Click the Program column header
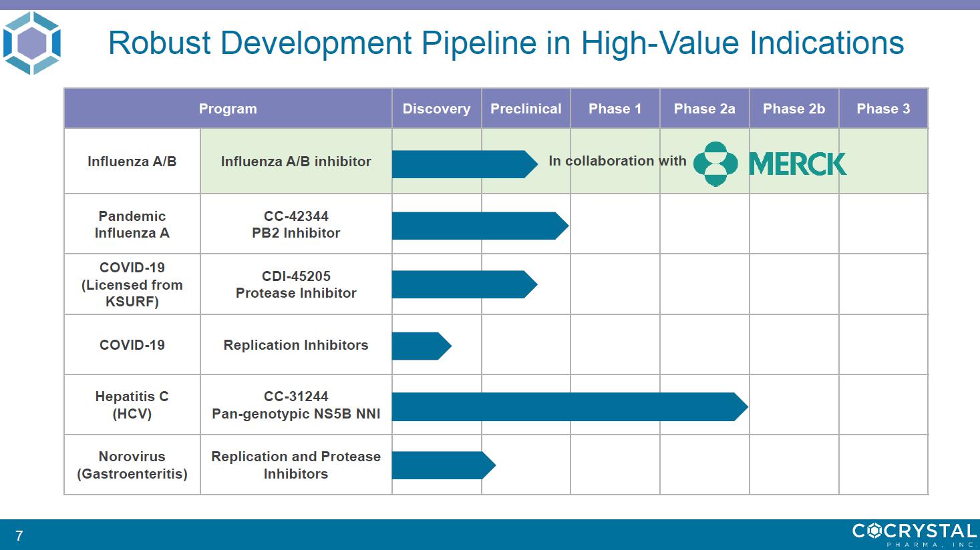 point(228,109)
